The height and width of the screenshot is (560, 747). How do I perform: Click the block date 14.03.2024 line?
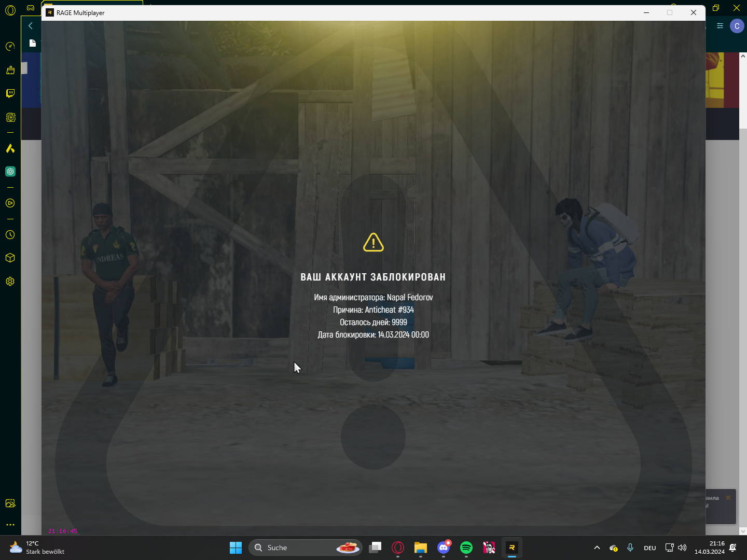coord(374,334)
